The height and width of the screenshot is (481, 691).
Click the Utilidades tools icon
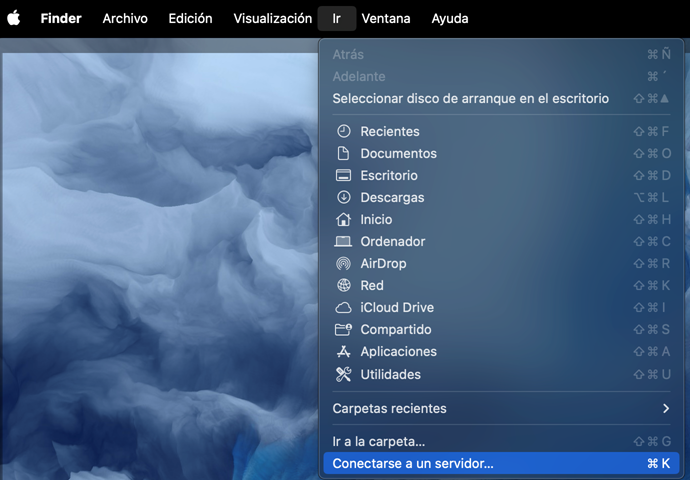click(x=343, y=374)
